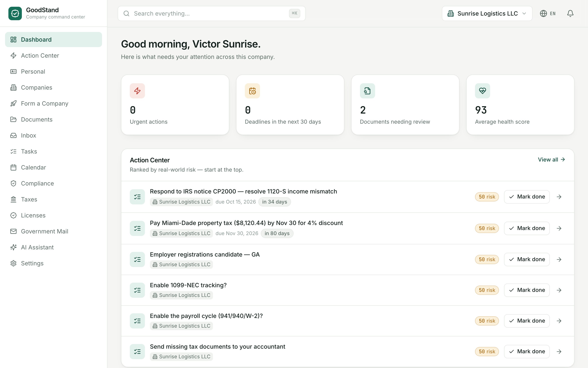The image size is (588, 368).
Task: Open Miami-Dade property tax via arrow icon
Action: (559, 228)
